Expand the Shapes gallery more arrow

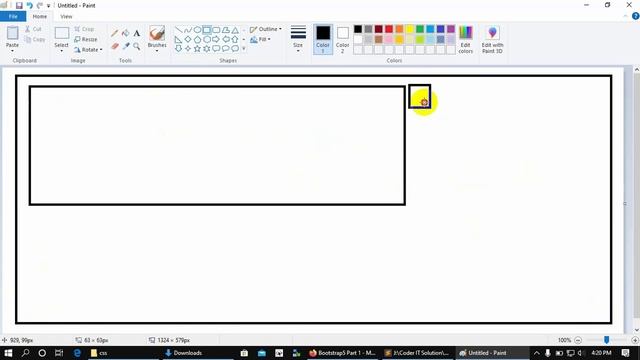244,49
